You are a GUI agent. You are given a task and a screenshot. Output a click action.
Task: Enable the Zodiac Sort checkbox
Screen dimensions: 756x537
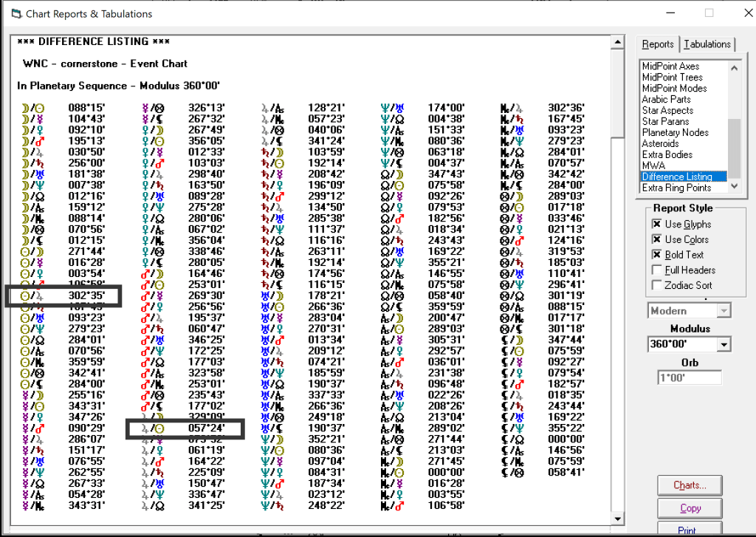[656, 286]
